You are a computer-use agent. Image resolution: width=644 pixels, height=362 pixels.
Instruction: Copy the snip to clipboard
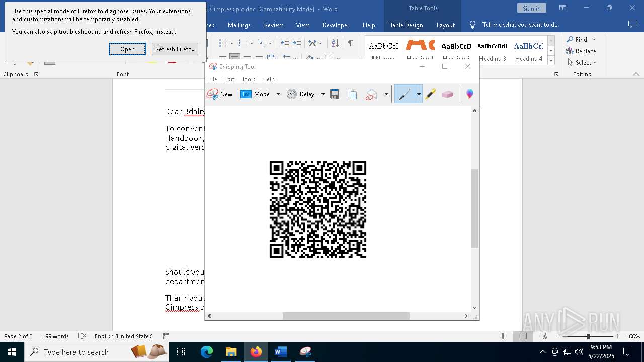tap(352, 94)
